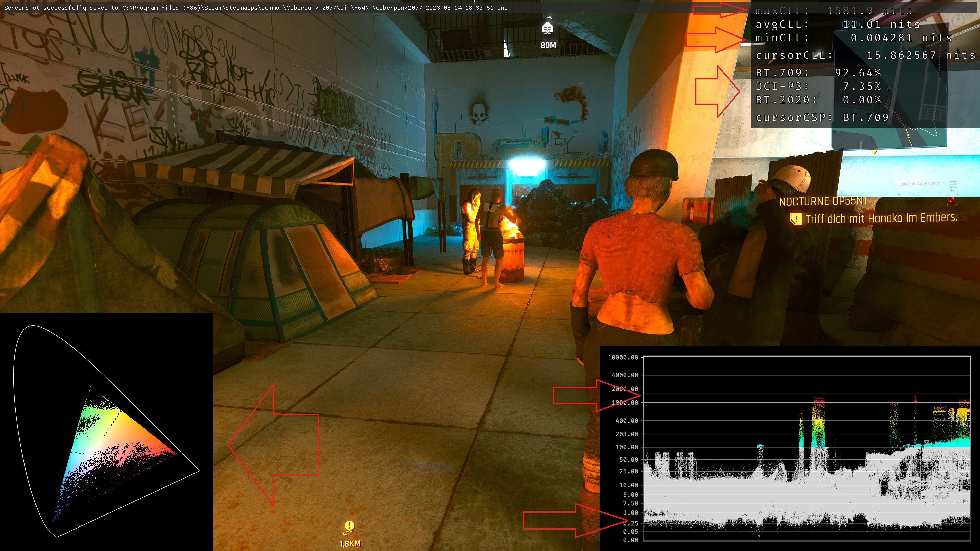The height and width of the screenshot is (551, 980).
Task: Click the yellow marker below the minimap
Action: [874, 152]
